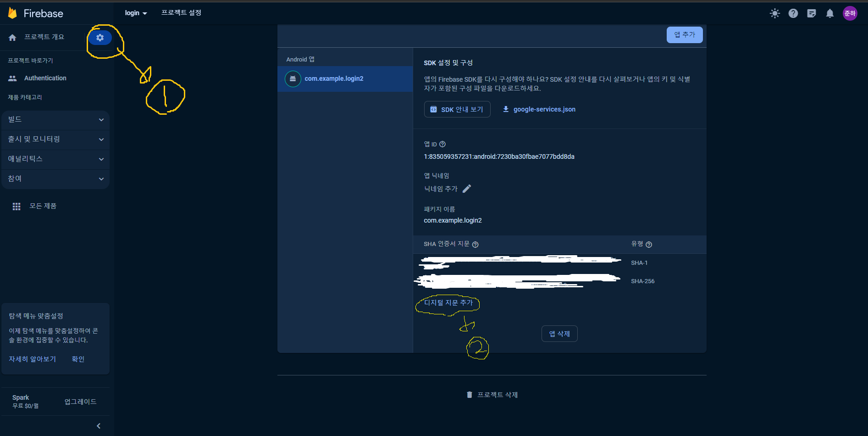Image resolution: width=868 pixels, height=436 pixels.
Task: Expand the 애널리틱스 category
Action: point(55,159)
